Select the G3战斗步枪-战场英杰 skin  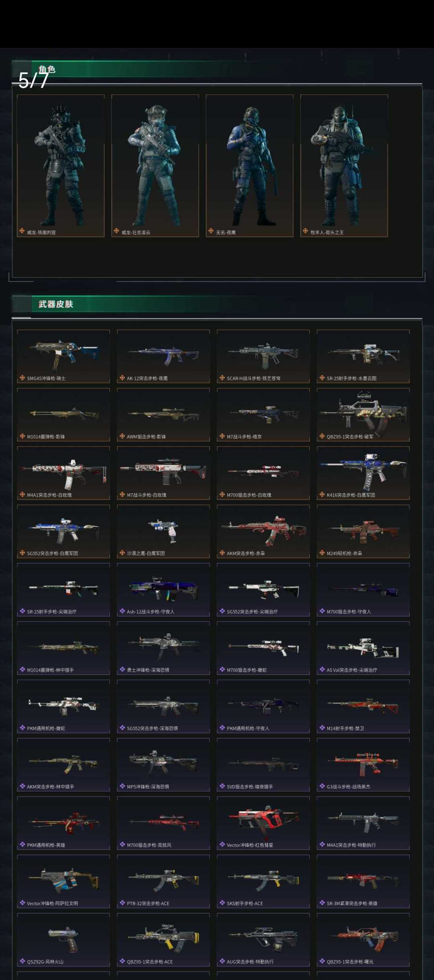(x=363, y=765)
